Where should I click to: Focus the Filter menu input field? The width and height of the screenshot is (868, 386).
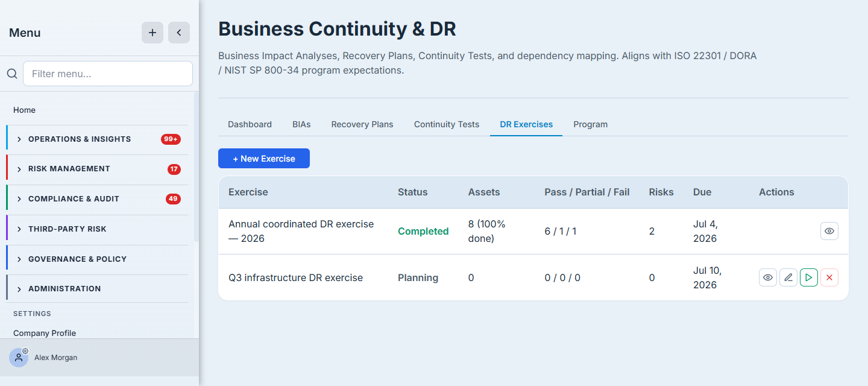(108, 74)
